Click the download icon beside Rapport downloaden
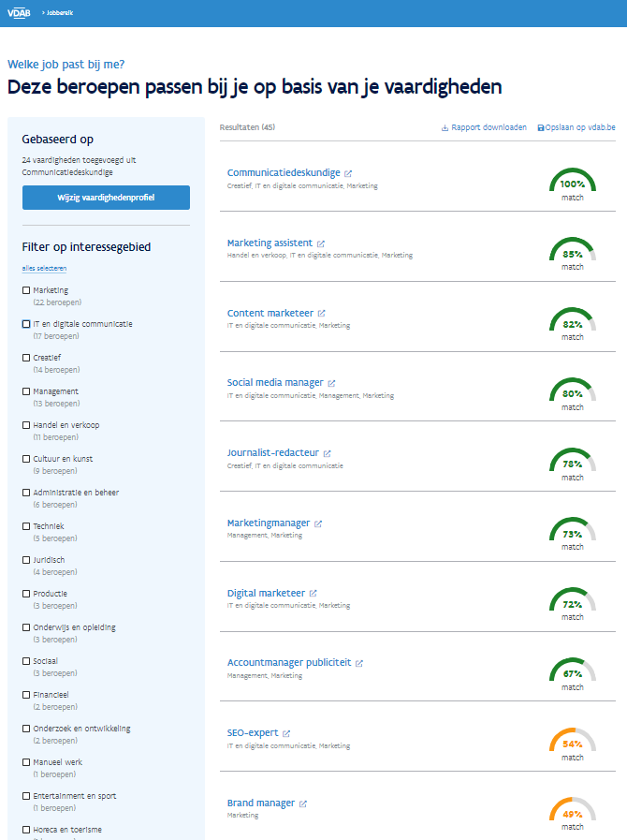 point(445,128)
